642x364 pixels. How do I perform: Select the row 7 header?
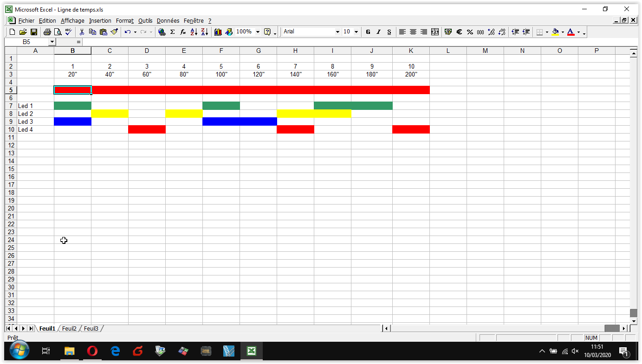(11, 106)
